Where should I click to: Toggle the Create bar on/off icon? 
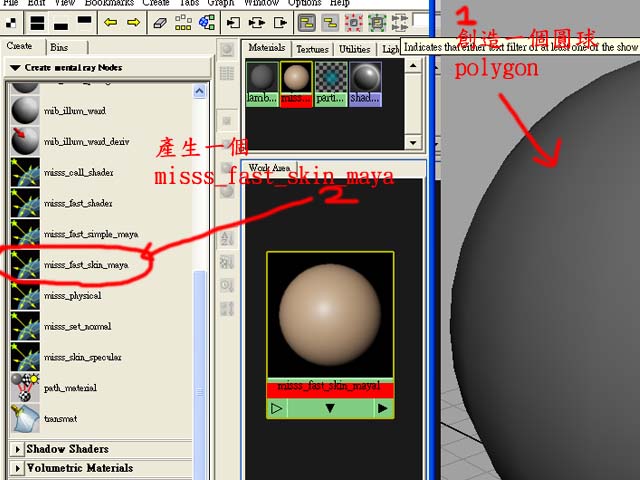pyautogui.click(x=11, y=22)
